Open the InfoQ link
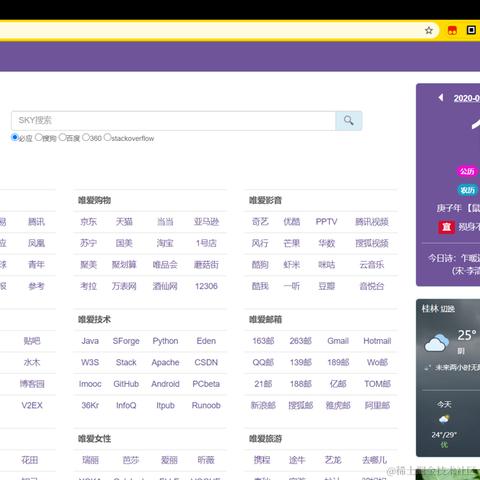The image size is (480, 480). coord(126,405)
